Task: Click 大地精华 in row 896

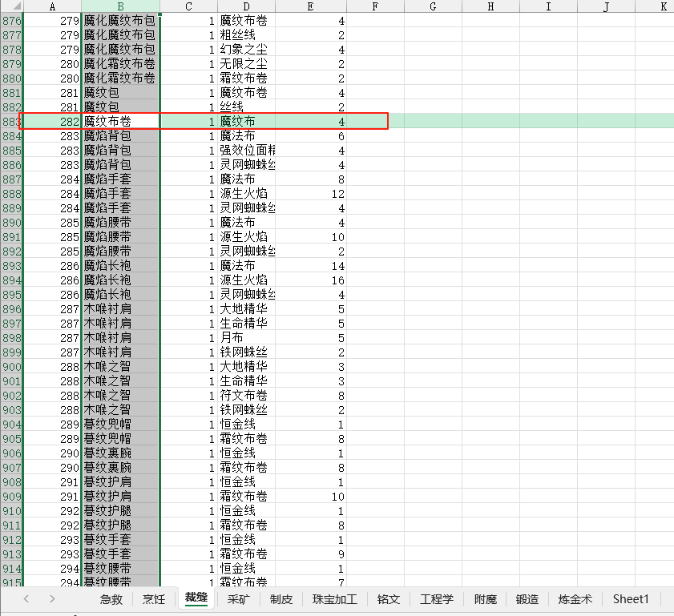Action: [x=246, y=309]
